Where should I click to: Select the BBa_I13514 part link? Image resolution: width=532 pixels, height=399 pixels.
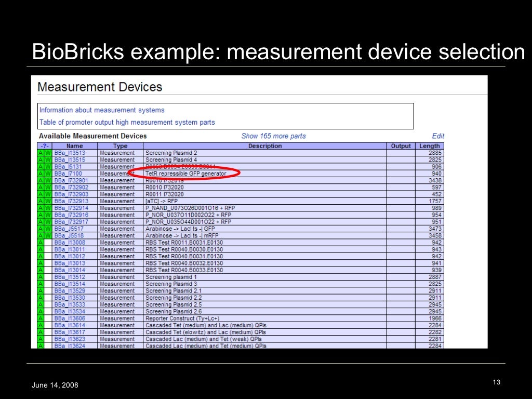pyautogui.click(x=70, y=284)
